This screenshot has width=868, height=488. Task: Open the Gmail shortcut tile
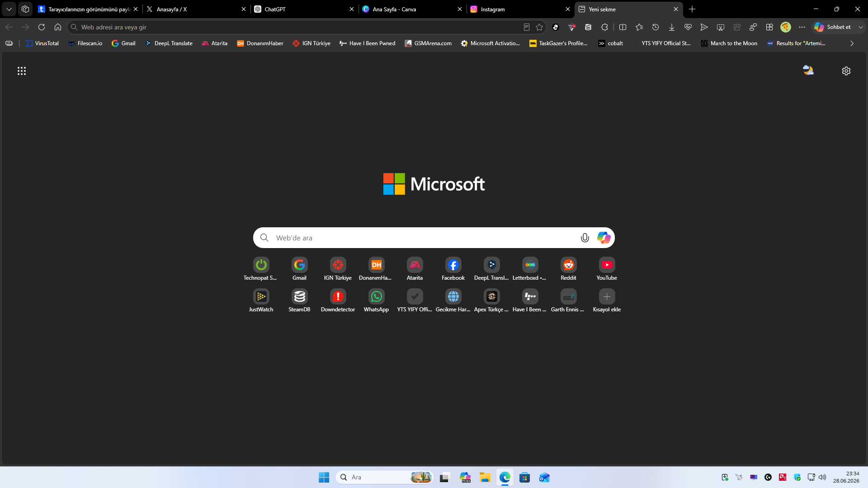(x=299, y=269)
